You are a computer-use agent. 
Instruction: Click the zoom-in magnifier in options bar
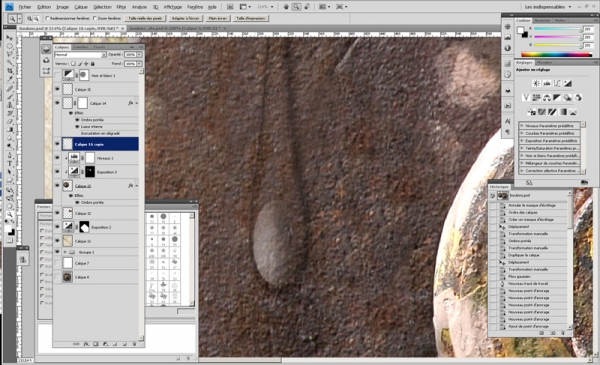click(29, 18)
